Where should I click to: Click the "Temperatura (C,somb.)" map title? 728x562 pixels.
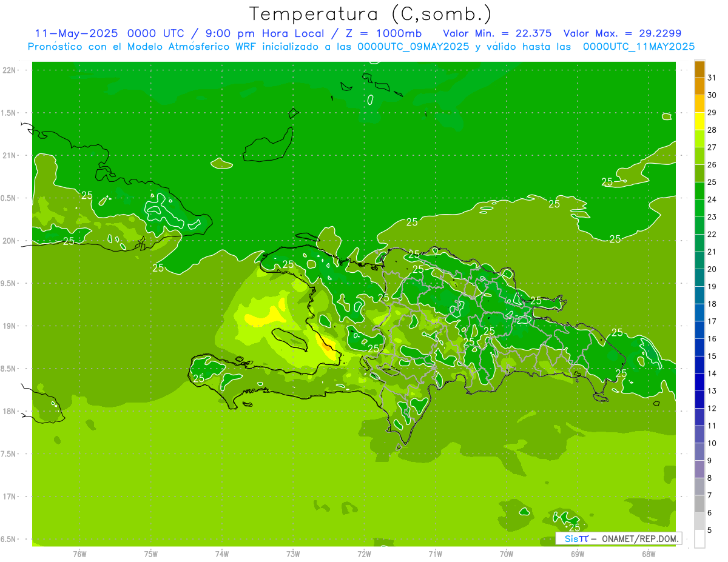coord(370,13)
